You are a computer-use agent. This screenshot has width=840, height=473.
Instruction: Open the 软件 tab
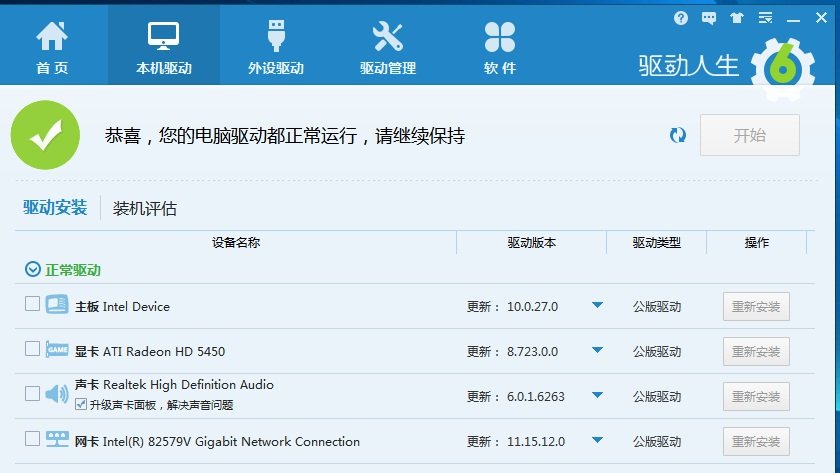click(500, 47)
